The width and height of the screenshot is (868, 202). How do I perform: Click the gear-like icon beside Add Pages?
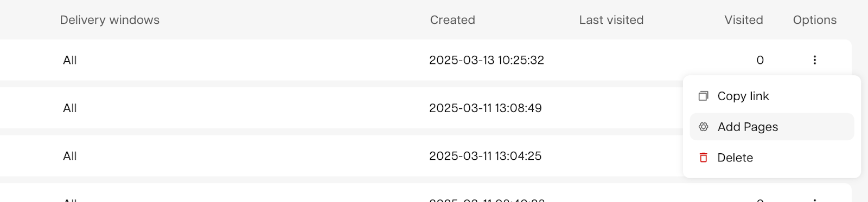(703, 127)
